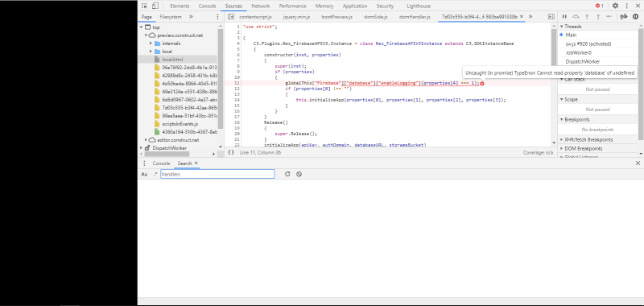Expand the local folder

pyautogui.click(x=151, y=52)
